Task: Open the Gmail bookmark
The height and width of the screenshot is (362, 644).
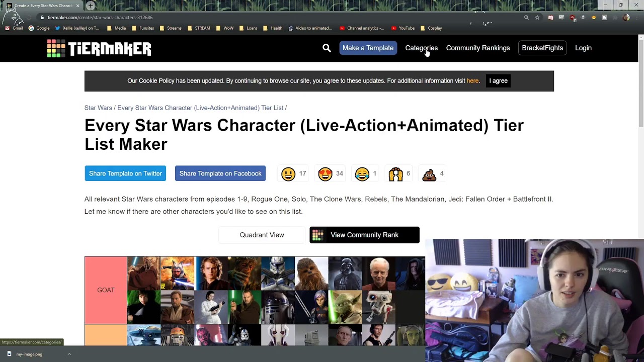Action: (x=15, y=28)
